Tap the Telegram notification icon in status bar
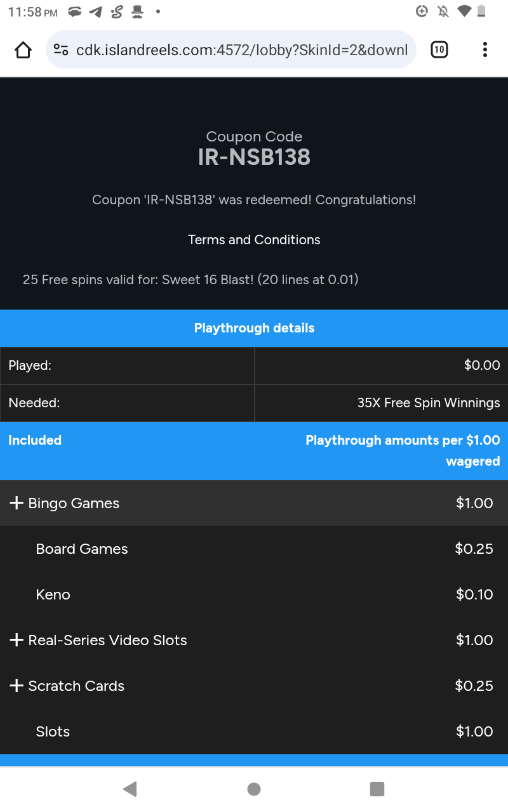This screenshot has width=508, height=812. click(x=95, y=11)
